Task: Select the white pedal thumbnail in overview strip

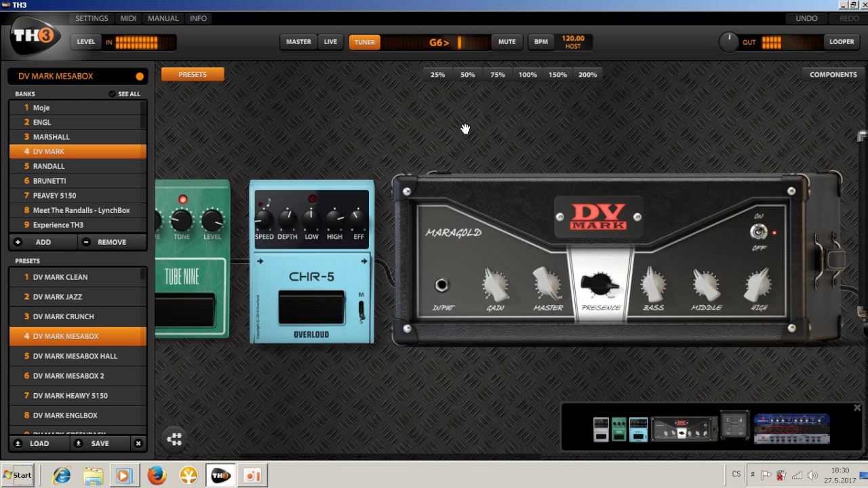Action: coord(601,430)
